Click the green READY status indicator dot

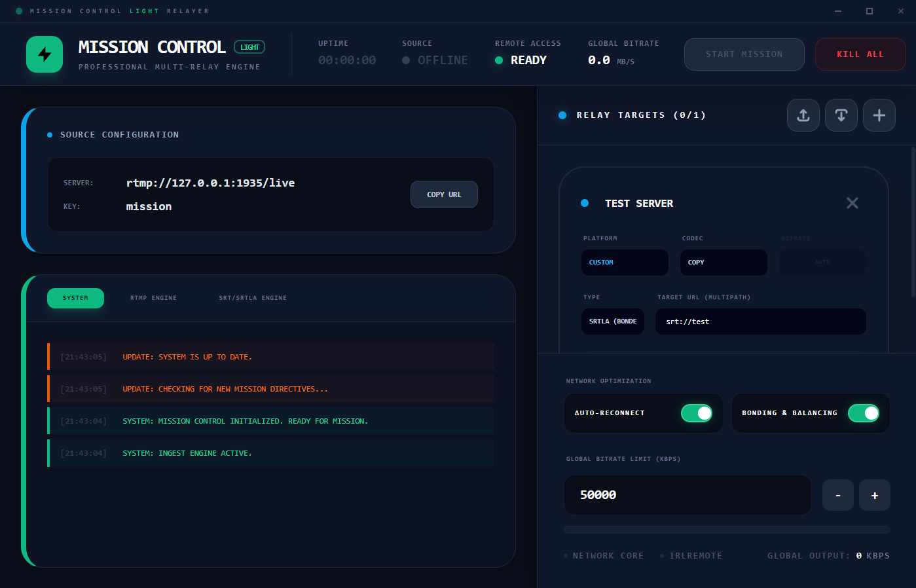click(x=499, y=60)
